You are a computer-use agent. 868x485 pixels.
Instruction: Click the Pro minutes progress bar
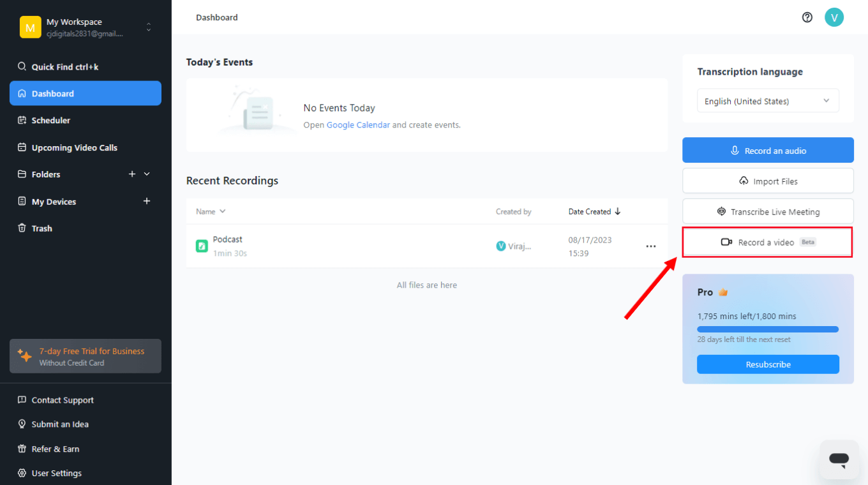click(768, 329)
